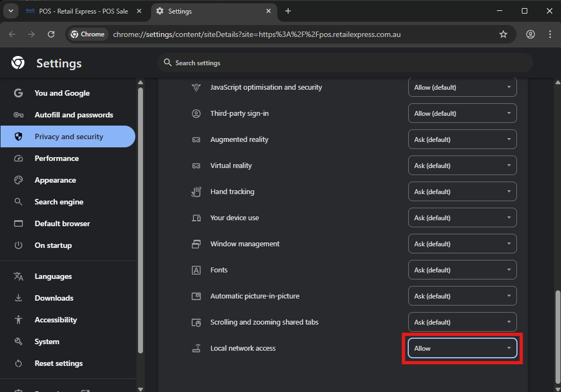Viewport: 561px width, 392px height.
Task: Open Search engine settings
Action: point(68,202)
